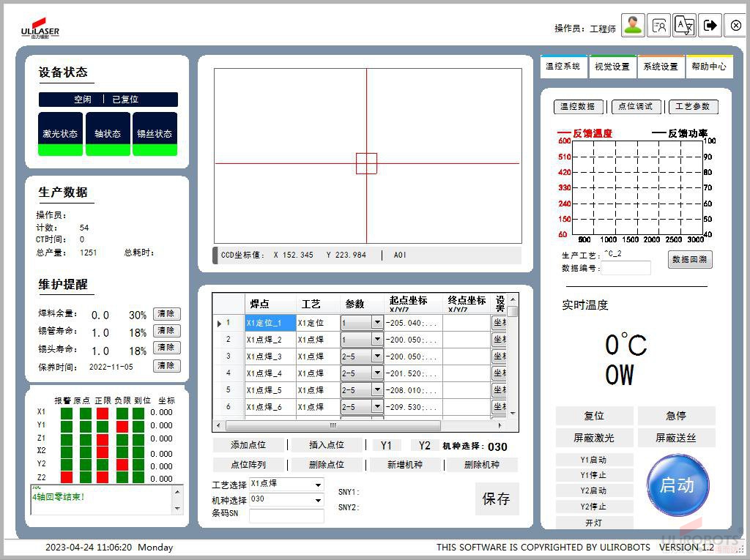
Task: Click 清除 next to 焊料余量
Action: [x=166, y=314]
